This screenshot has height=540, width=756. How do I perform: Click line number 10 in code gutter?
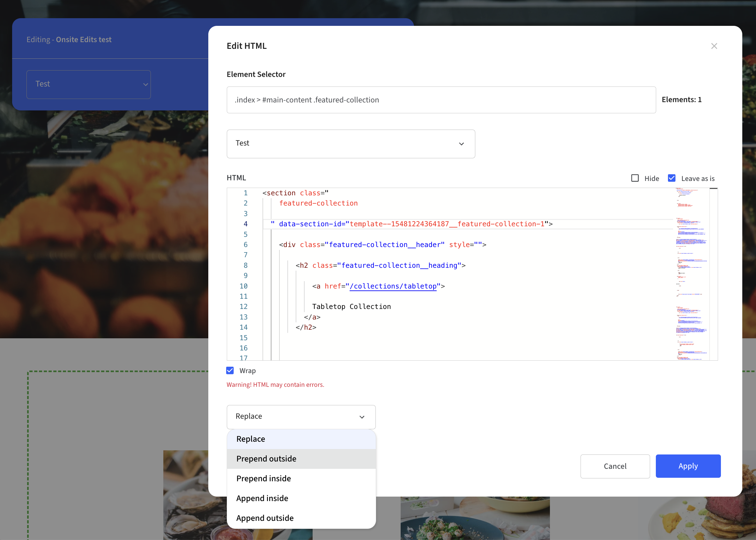click(x=244, y=286)
